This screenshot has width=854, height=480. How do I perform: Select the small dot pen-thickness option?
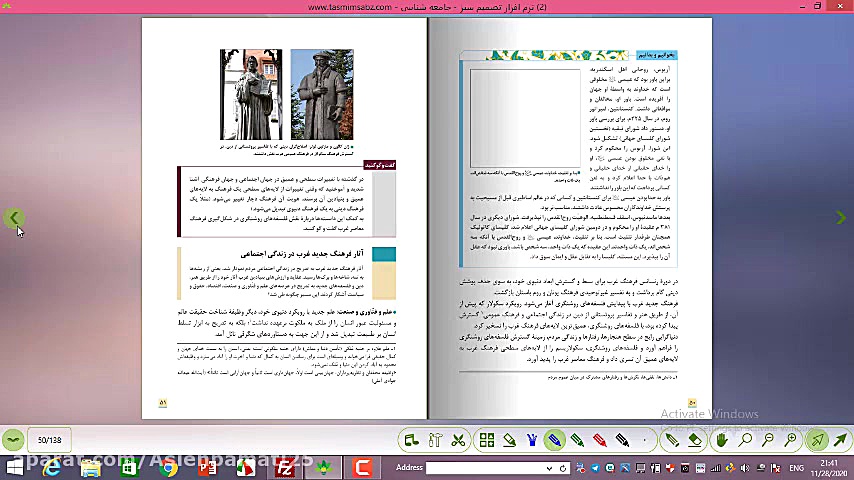(x=645, y=440)
